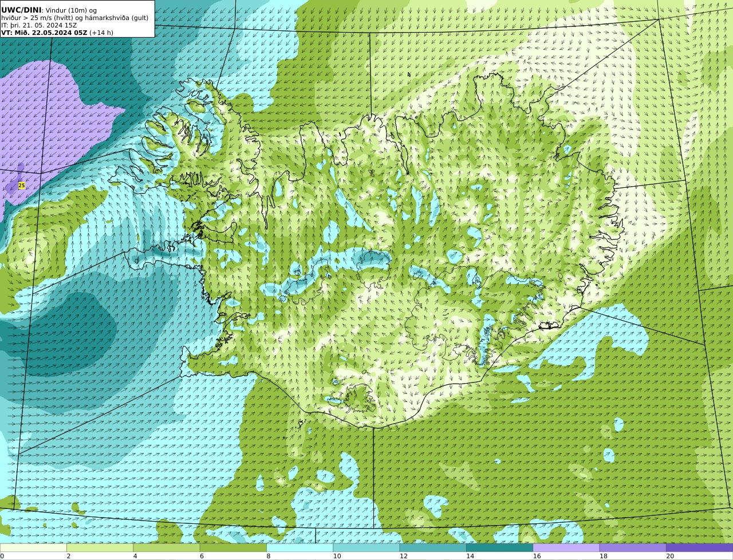
Task: Click the light green 2–4 m/s legend swatch
Action: [x=100, y=547]
